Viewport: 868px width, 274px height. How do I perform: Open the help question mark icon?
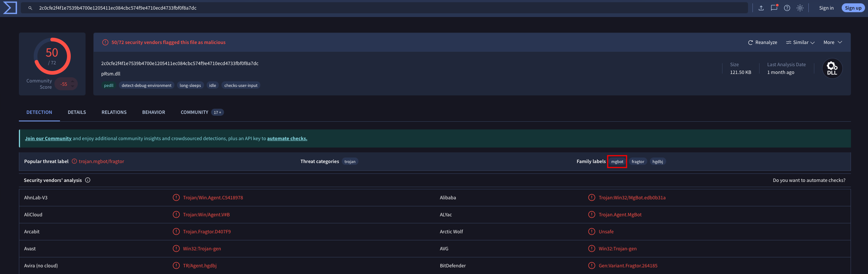pyautogui.click(x=787, y=8)
